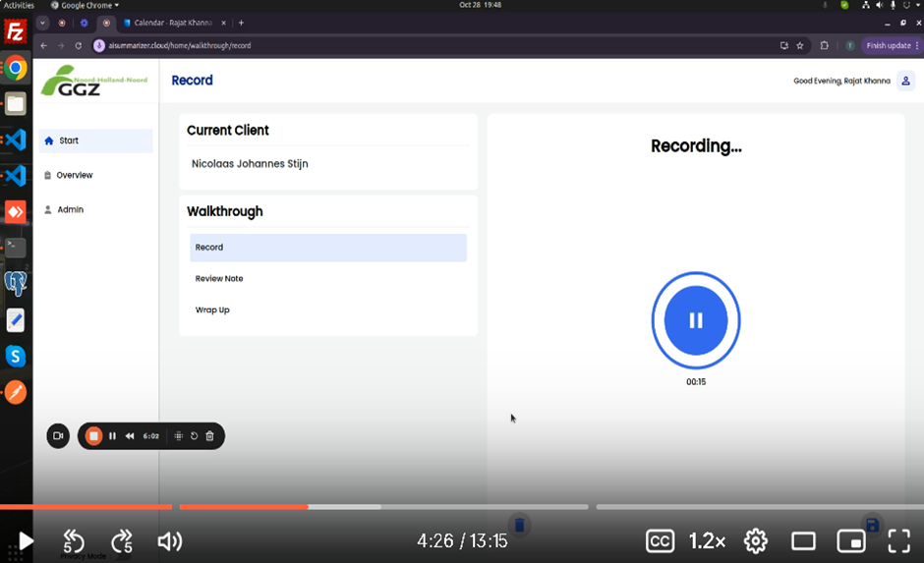
Task: Select Review Note in the Walkthrough list
Action: point(219,279)
